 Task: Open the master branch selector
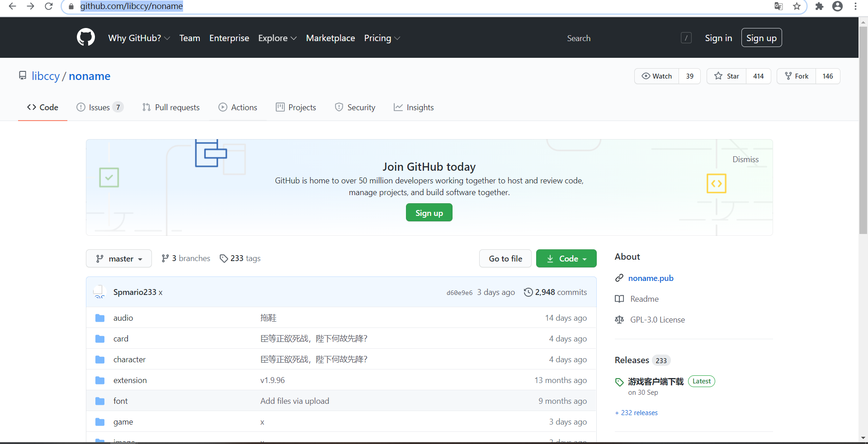pyautogui.click(x=118, y=258)
